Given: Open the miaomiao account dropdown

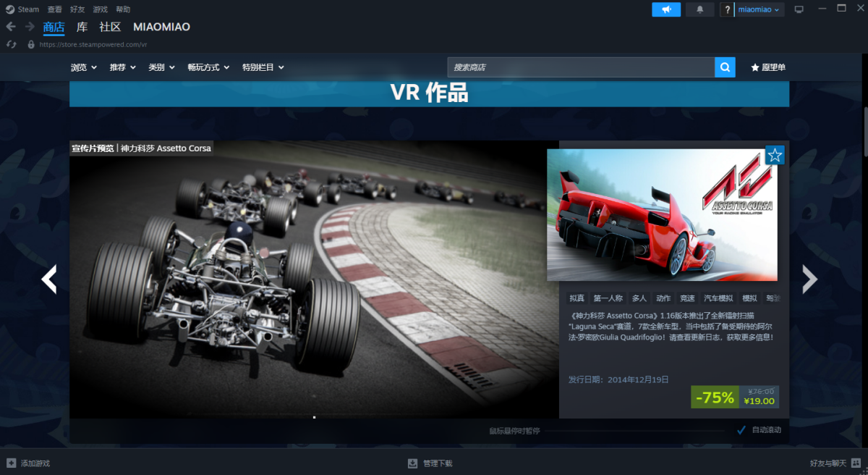Looking at the screenshot, I should (759, 9).
